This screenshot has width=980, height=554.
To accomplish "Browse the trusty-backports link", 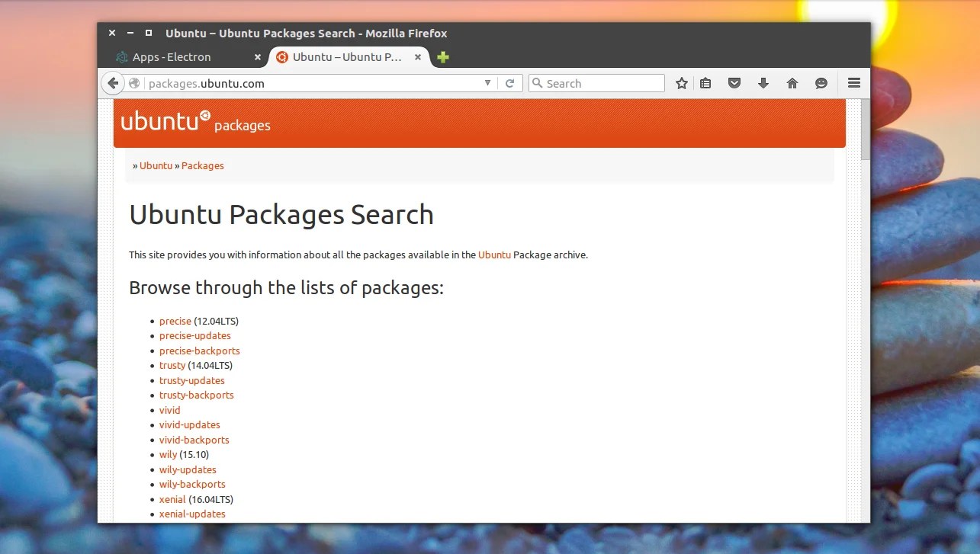I will 197,395.
